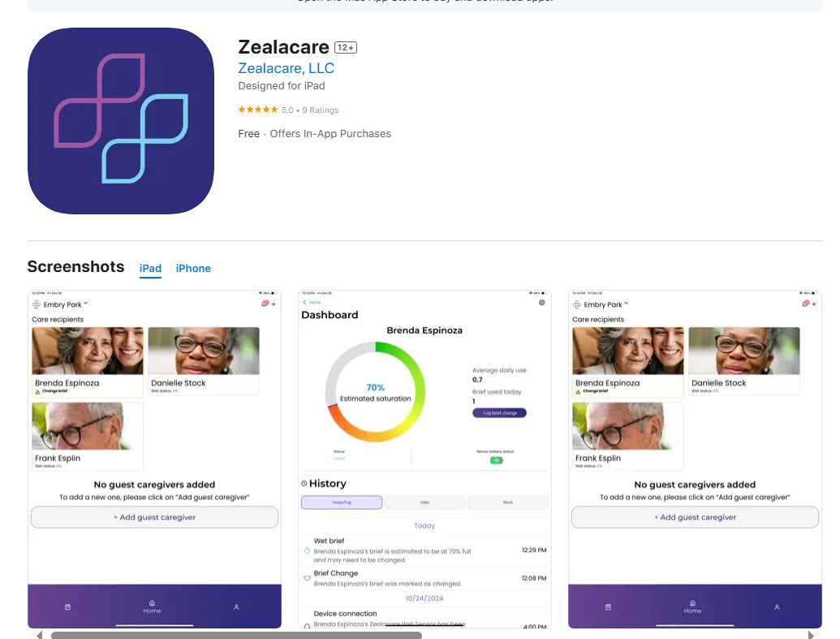
Task: Click notification bell in third screenshot
Action: (x=805, y=304)
